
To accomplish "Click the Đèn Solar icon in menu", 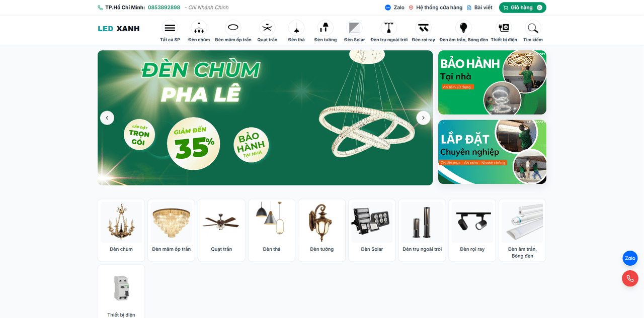I will pyautogui.click(x=354, y=28).
